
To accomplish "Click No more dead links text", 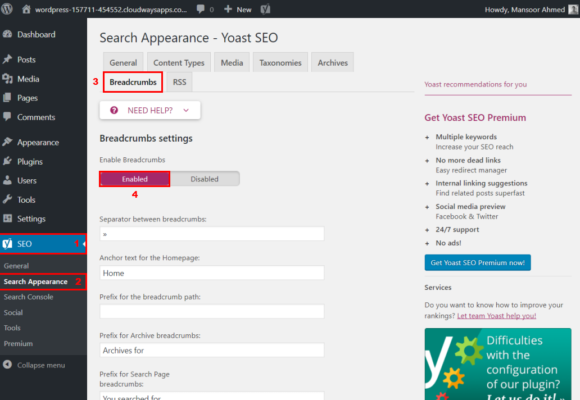I will coord(468,160).
